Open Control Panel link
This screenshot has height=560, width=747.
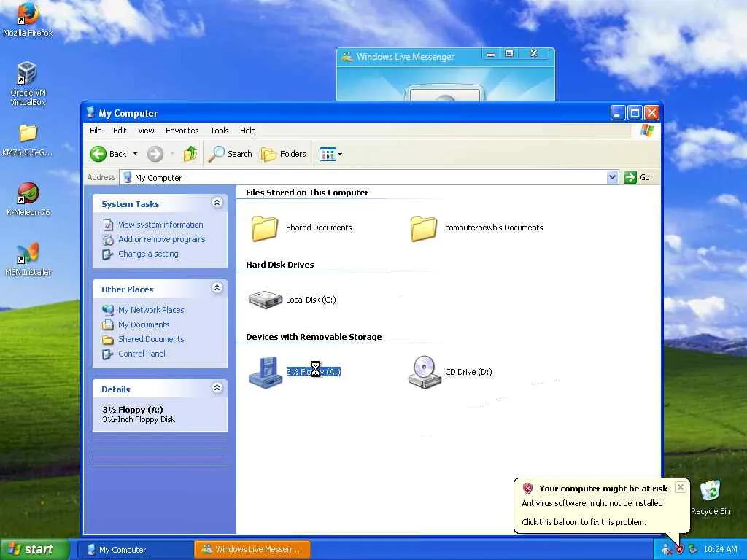pos(142,354)
